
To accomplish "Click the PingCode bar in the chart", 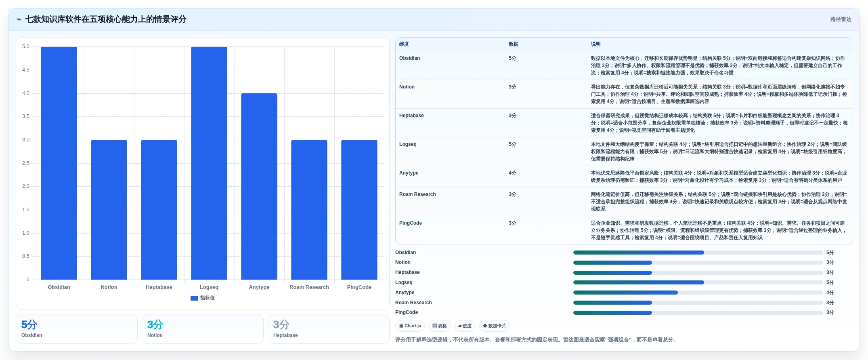I will coord(359,210).
